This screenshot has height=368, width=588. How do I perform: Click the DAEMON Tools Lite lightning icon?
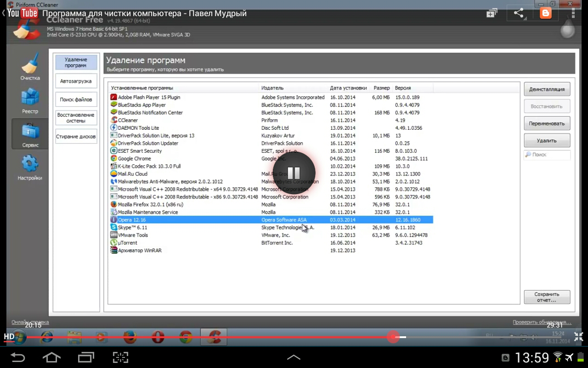pos(114,128)
